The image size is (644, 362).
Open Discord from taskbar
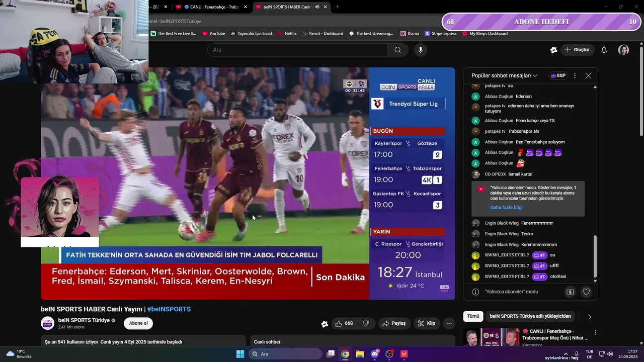click(375, 354)
